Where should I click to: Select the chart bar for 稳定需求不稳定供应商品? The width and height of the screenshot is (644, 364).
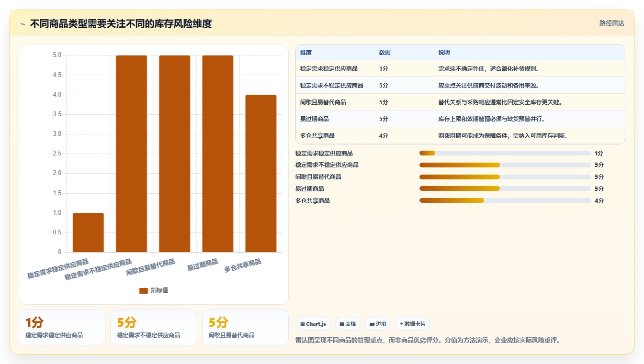point(132,154)
